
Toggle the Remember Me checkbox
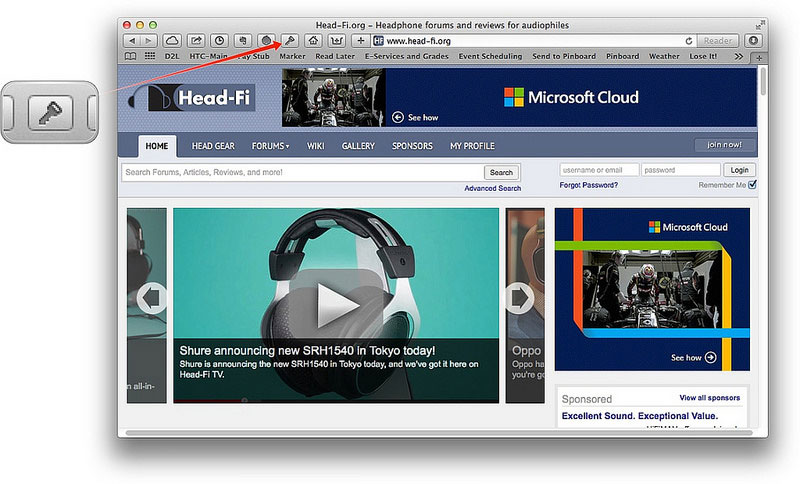pos(752,185)
